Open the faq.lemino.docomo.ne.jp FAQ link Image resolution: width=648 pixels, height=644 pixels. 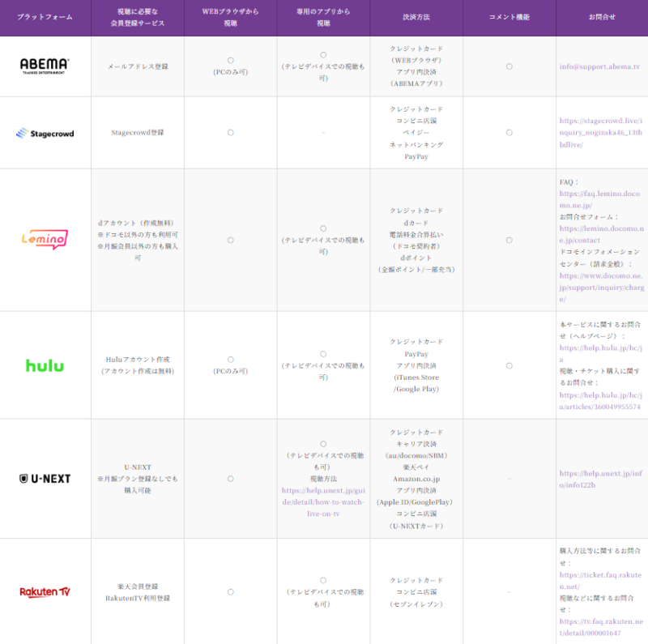[599, 199]
